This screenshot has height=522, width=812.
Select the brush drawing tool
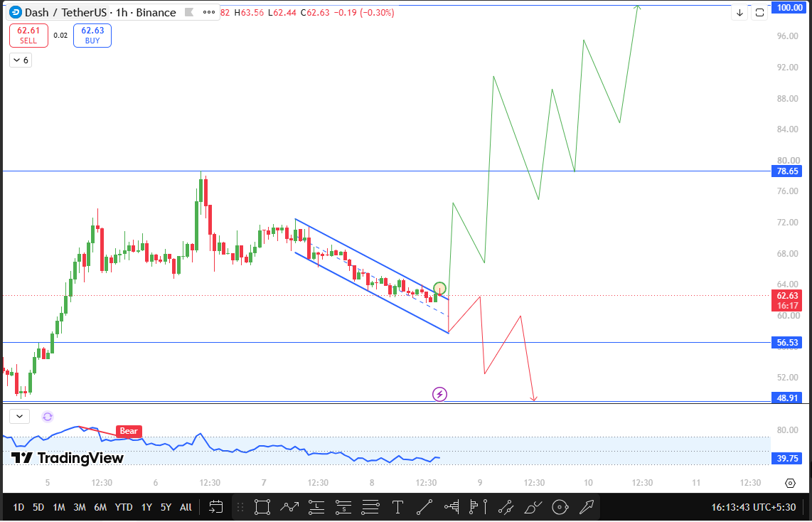point(533,507)
